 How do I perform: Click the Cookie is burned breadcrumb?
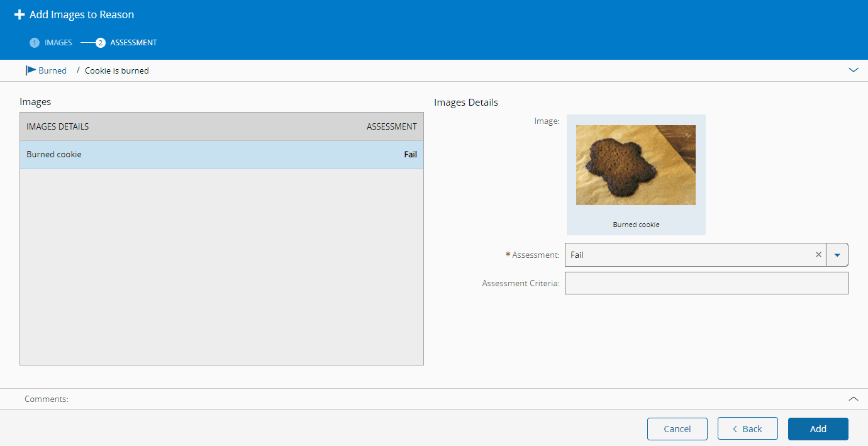pos(117,70)
